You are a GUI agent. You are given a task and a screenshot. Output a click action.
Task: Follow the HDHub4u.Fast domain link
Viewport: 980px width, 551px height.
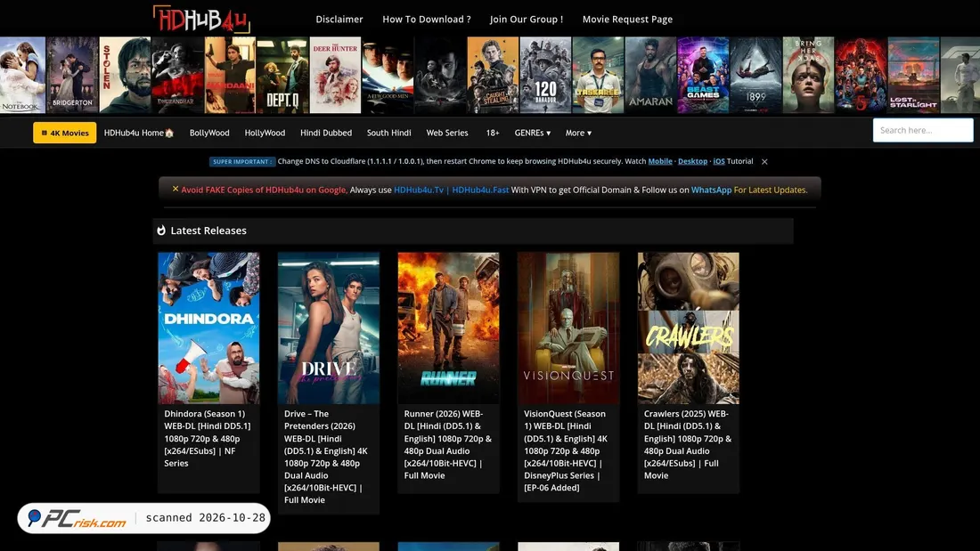(x=480, y=190)
